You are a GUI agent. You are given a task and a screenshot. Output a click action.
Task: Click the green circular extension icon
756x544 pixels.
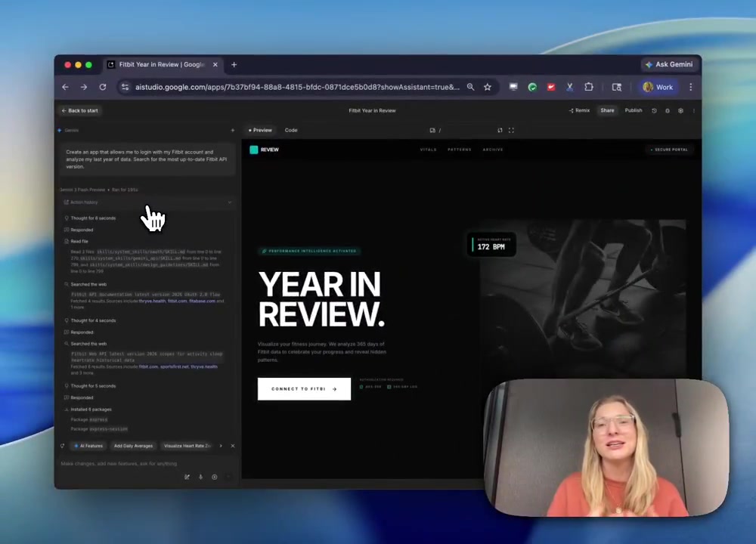[x=532, y=87]
